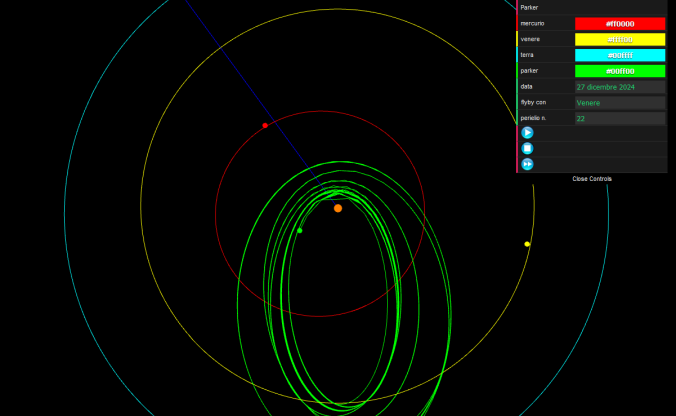This screenshot has width=676, height=416.
Task: Click the green Parker probe dot
Action: click(300, 231)
